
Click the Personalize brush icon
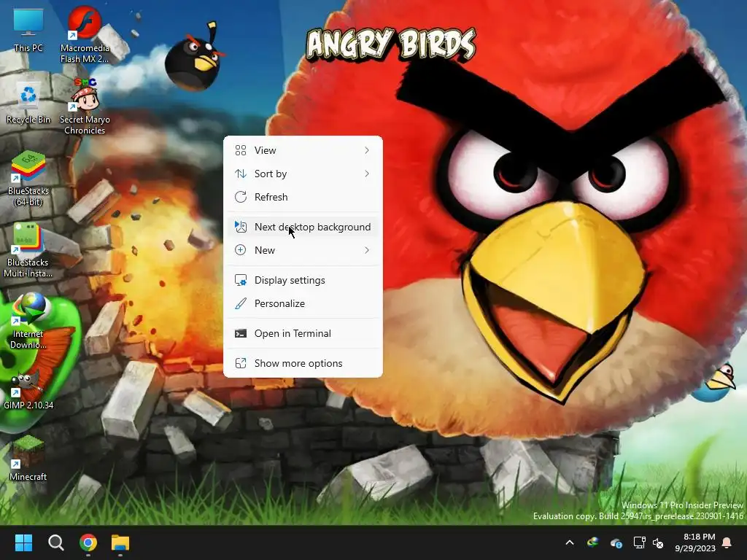tap(241, 304)
